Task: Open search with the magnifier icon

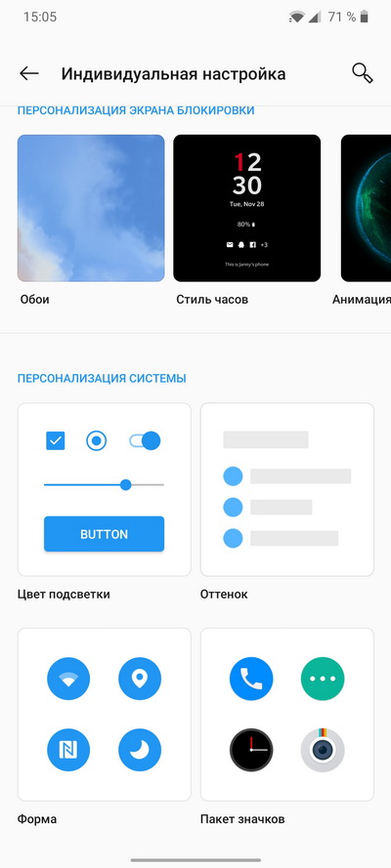Action: (363, 73)
